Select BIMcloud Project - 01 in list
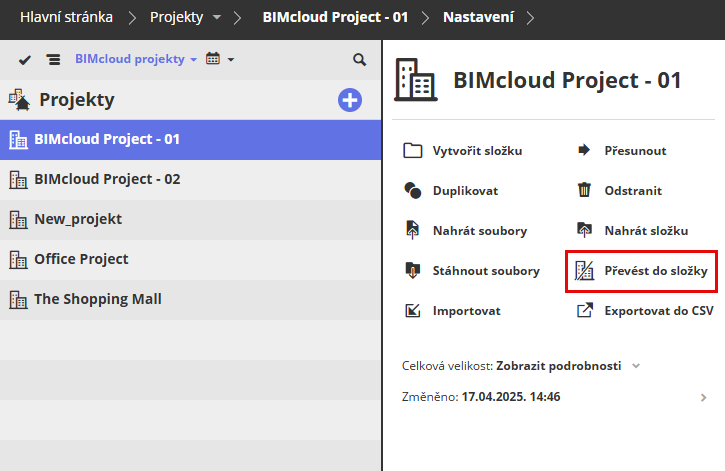725x471 pixels. coord(190,140)
